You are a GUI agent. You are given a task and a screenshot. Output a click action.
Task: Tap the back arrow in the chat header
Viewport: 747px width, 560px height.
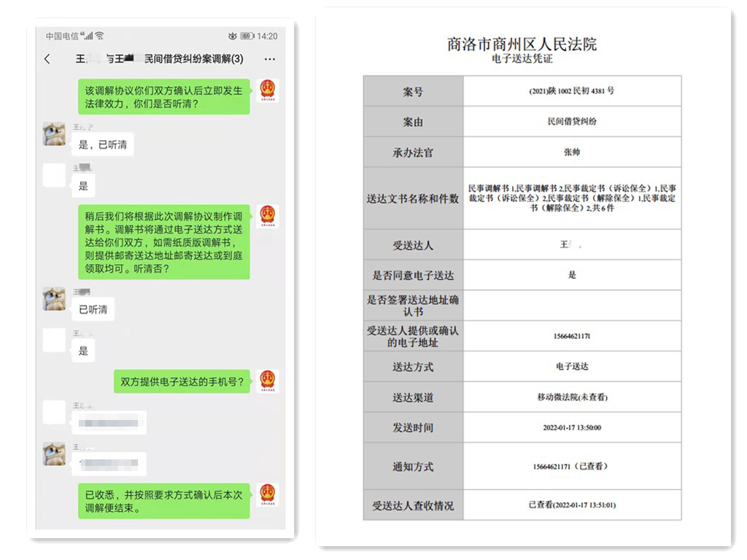(x=47, y=59)
